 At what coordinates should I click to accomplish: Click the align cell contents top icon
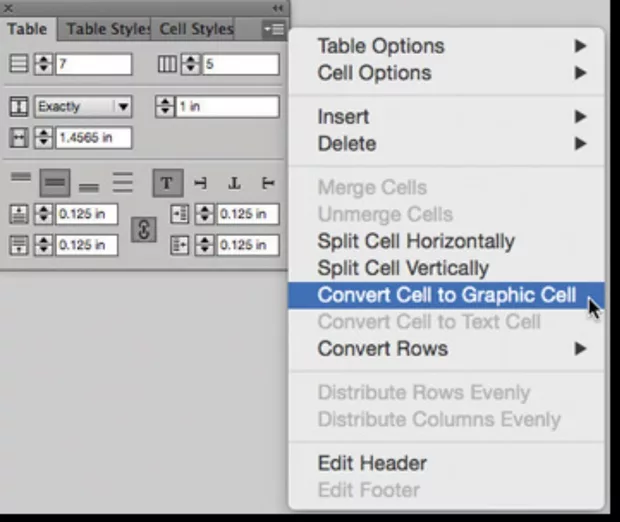click(x=21, y=180)
